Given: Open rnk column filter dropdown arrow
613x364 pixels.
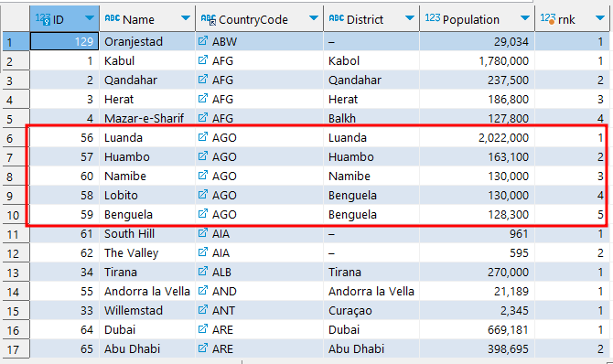Looking at the screenshot, I should point(600,18).
